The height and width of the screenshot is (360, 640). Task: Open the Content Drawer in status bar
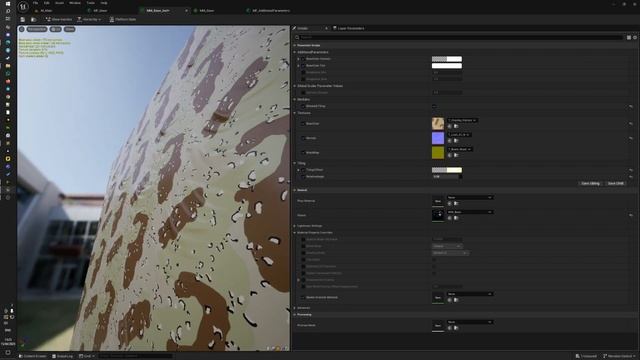33,356
